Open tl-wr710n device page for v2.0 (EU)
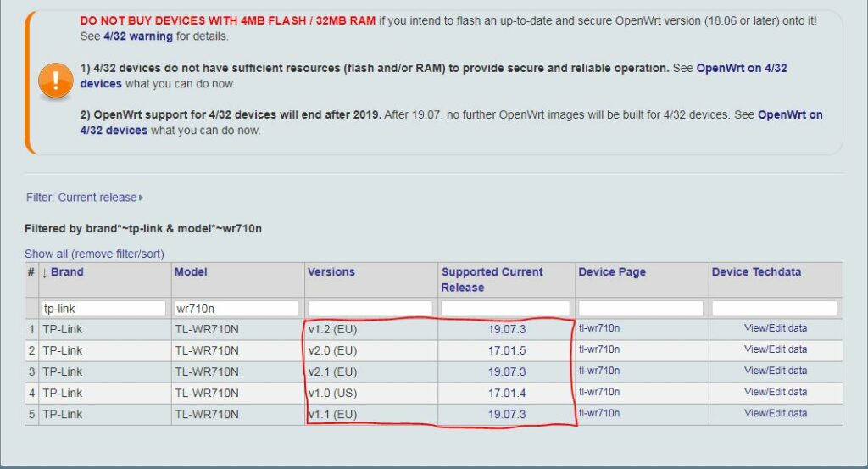Viewport: 868px width, 469px height. coord(599,349)
